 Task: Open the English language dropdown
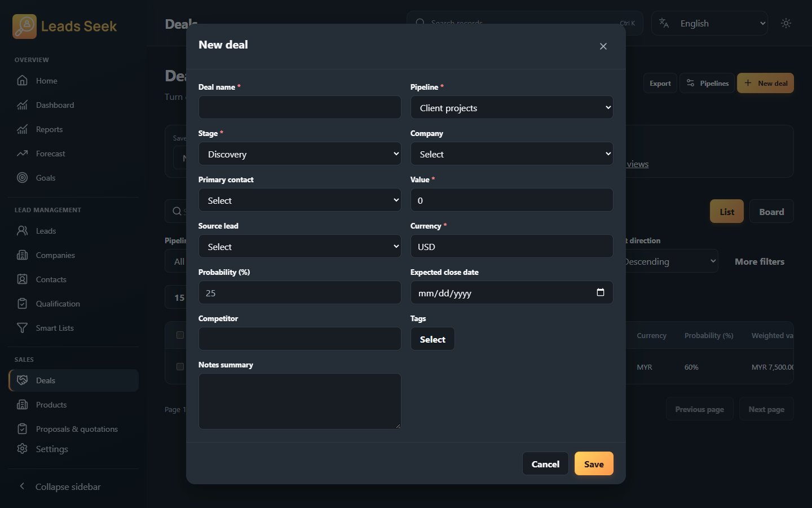point(710,23)
